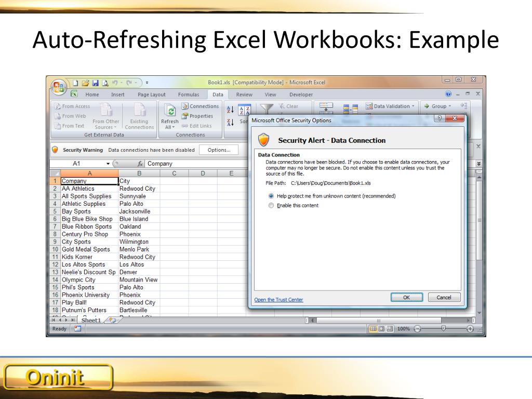Open the Trust Center link

[x=278, y=300]
